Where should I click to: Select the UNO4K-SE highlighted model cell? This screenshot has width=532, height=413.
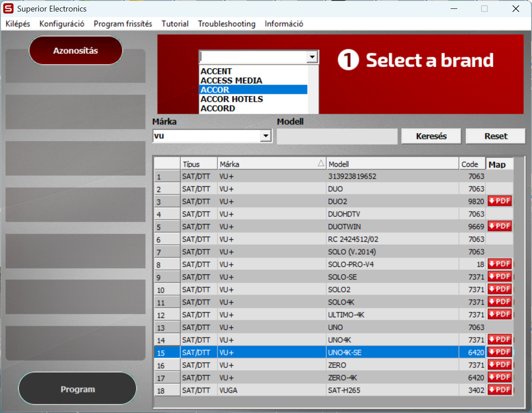pyautogui.click(x=393, y=352)
